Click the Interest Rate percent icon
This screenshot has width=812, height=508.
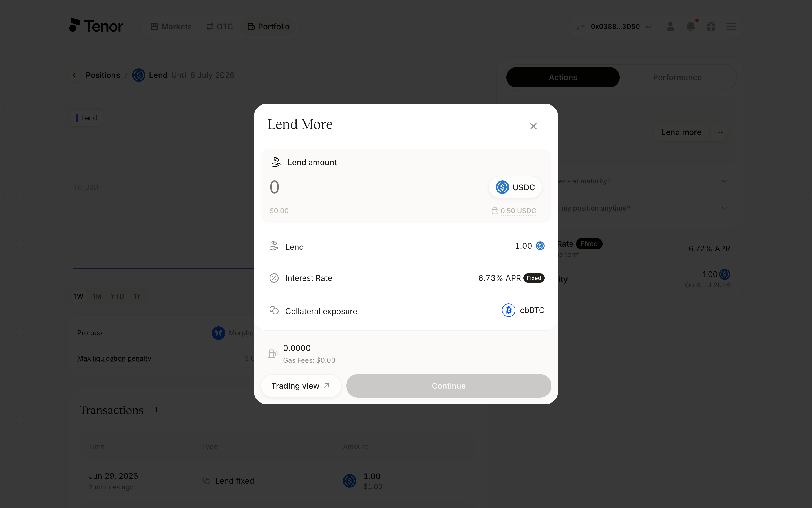click(x=274, y=278)
